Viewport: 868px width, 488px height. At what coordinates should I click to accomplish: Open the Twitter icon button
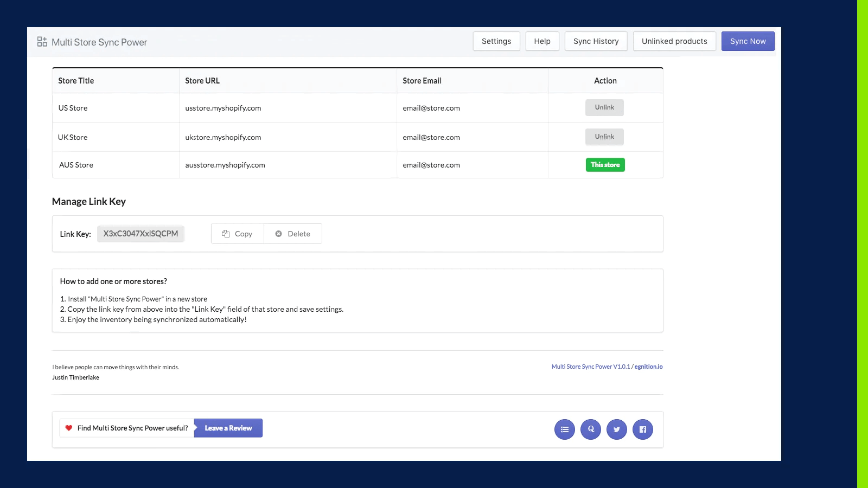617,429
